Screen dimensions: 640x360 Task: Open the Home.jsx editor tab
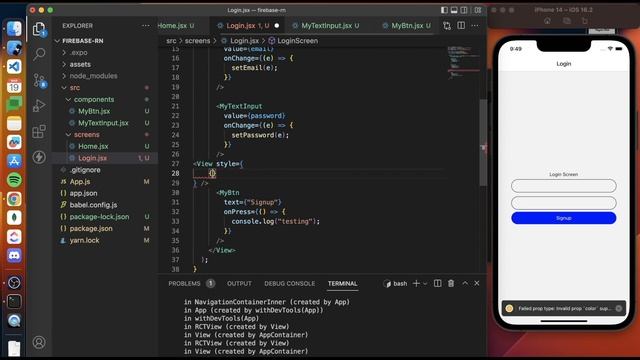tap(176, 26)
